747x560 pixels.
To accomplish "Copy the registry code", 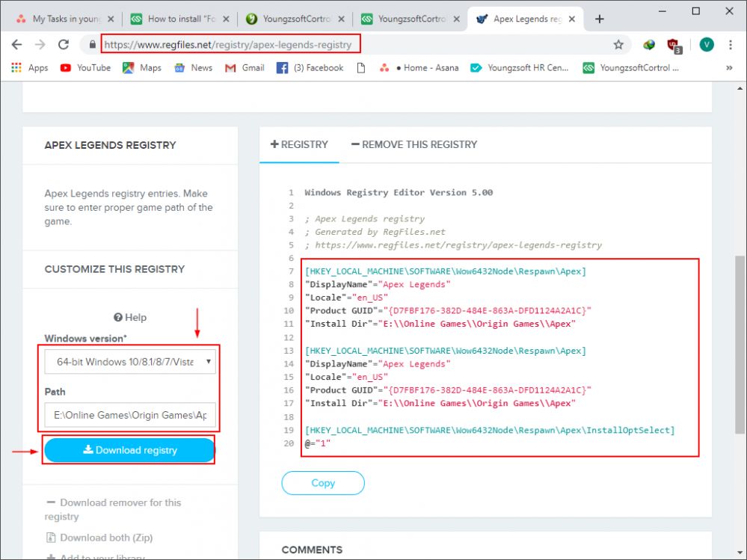I will coord(323,483).
